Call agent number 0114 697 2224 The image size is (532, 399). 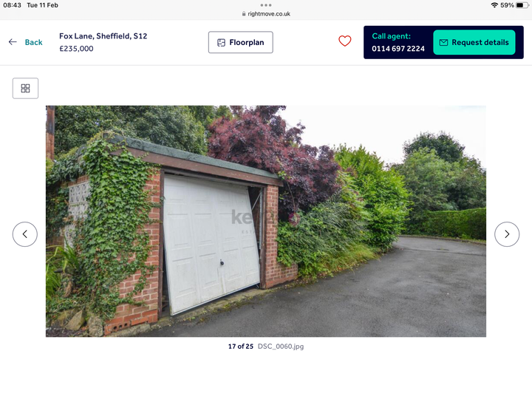[398, 49]
